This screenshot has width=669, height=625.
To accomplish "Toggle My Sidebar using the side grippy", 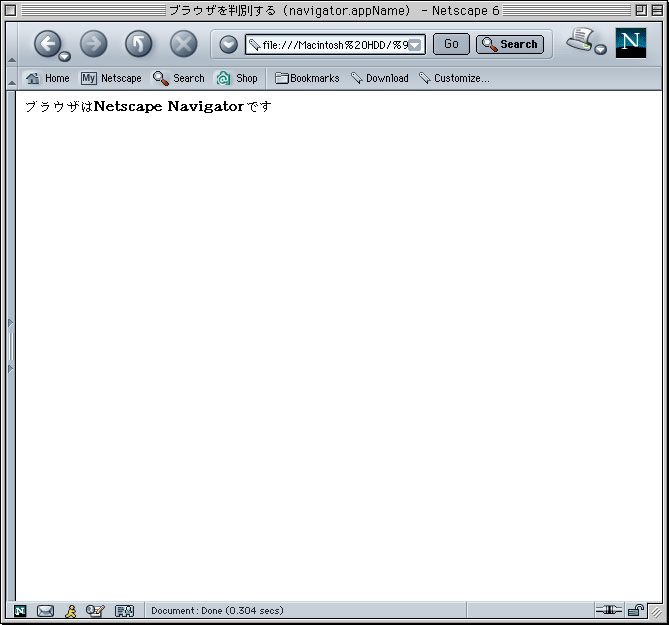I will [11, 346].
